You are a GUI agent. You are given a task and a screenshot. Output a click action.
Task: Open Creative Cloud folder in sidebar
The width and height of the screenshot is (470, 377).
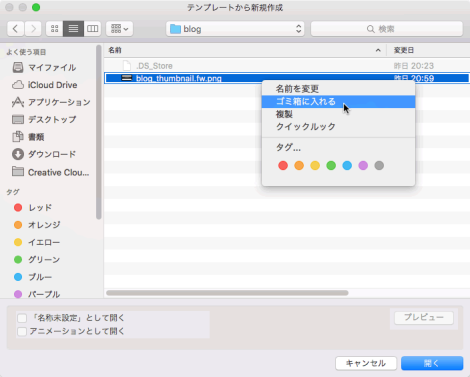click(x=51, y=172)
